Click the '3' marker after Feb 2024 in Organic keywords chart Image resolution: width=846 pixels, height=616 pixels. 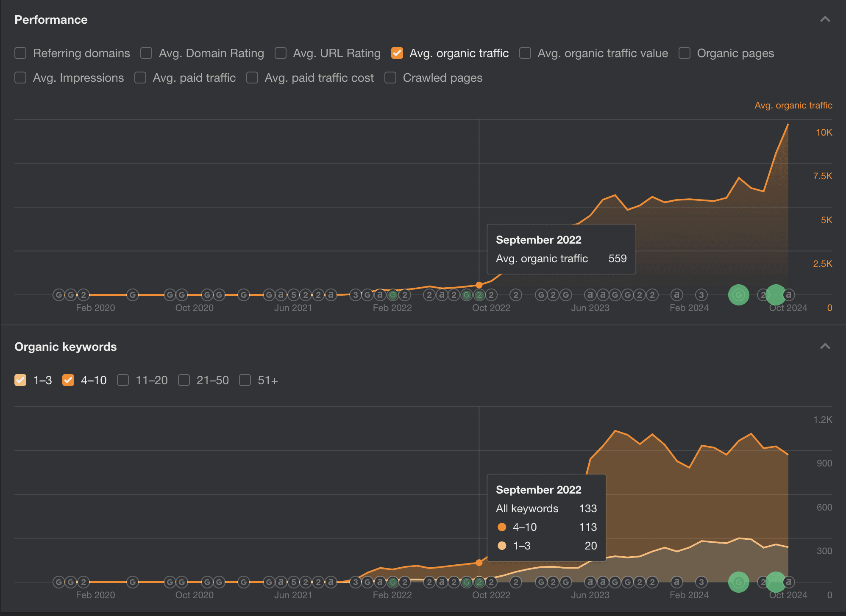[x=701, y=582]
